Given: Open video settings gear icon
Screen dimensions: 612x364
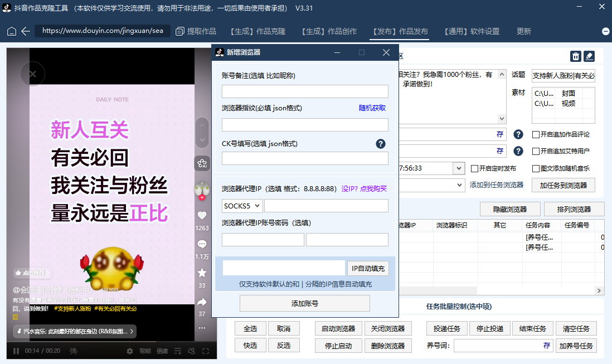Looking at the screenshot, I should [129, 351].
